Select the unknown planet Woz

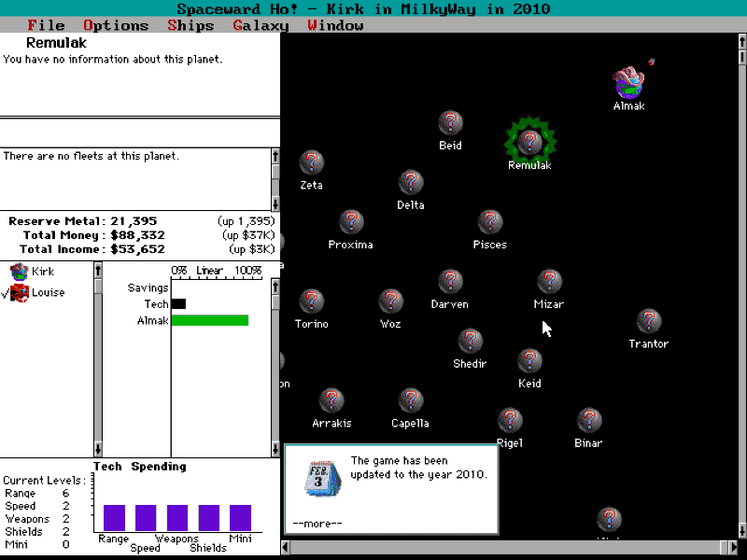pyautogui.click(x=390, y=301)
